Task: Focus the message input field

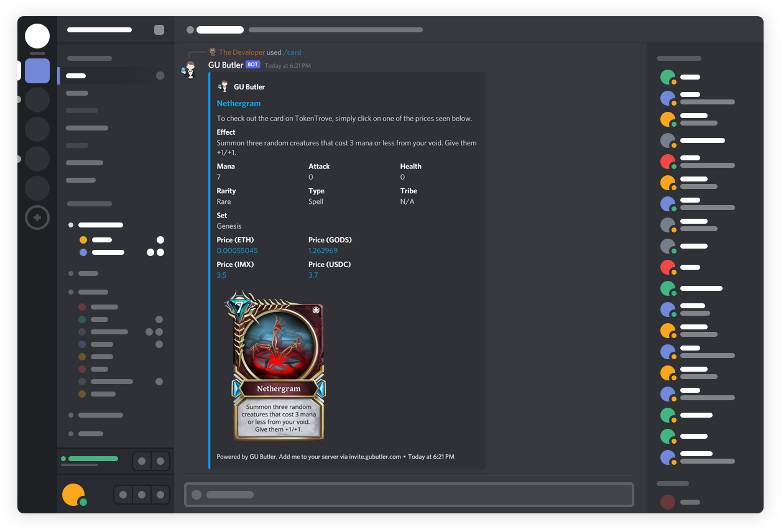Action: [409, 495]
